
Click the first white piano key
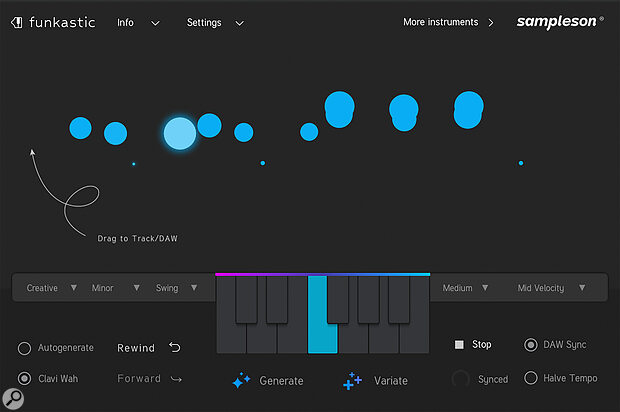tap(231, 338)
